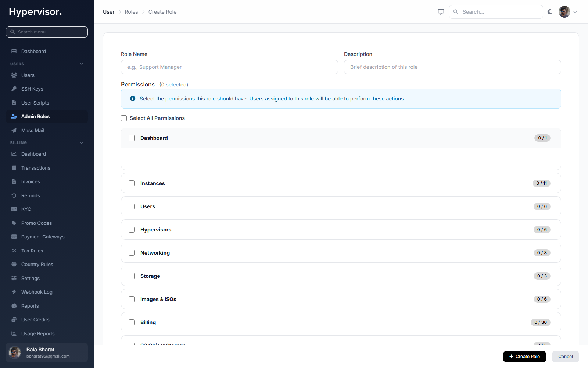Tick the Instances permission checkbox
Screen dimensions: 588x368
(132, 183)
